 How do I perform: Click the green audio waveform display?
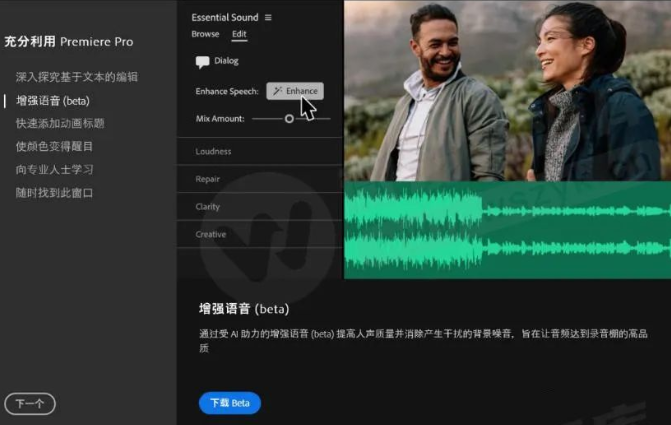[x=508, y=230]
